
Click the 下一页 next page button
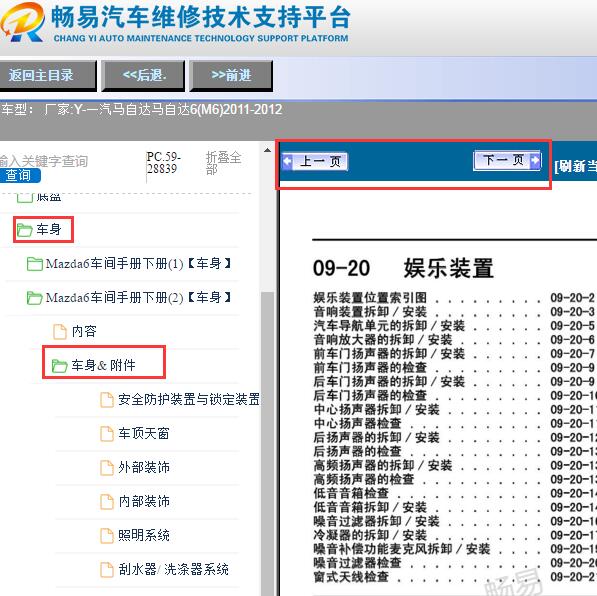pyautogui.click(x=507, y=160)
